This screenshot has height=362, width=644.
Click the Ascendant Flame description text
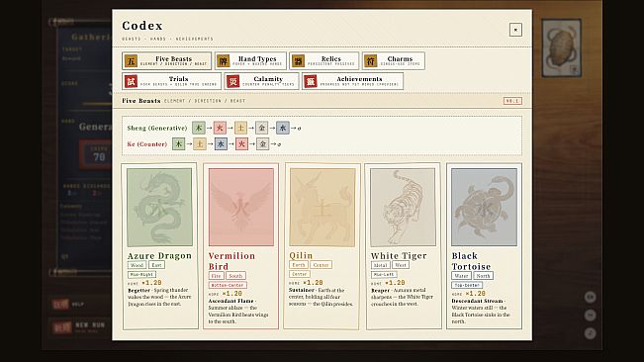click(238, 312)
